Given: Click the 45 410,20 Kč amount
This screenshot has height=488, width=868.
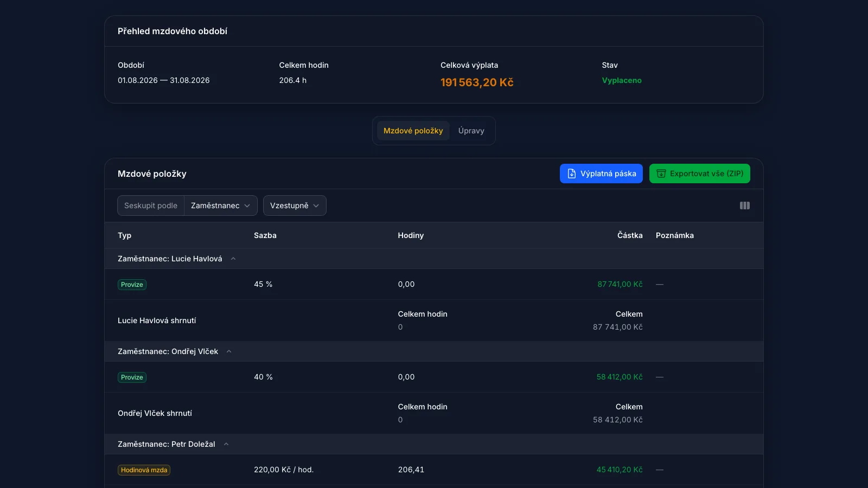Looking at the screenshot, I should (620, 470).
